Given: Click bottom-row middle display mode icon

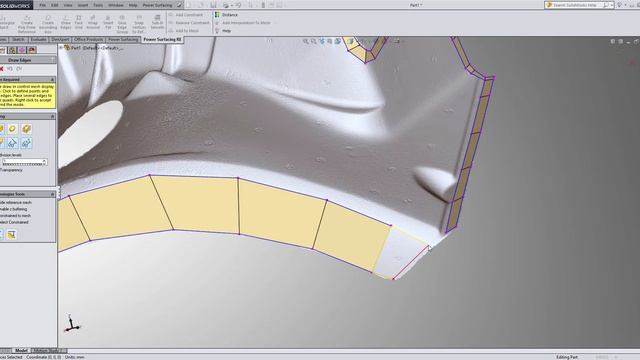Looking at the screenshot, I should tap(12, 143).
